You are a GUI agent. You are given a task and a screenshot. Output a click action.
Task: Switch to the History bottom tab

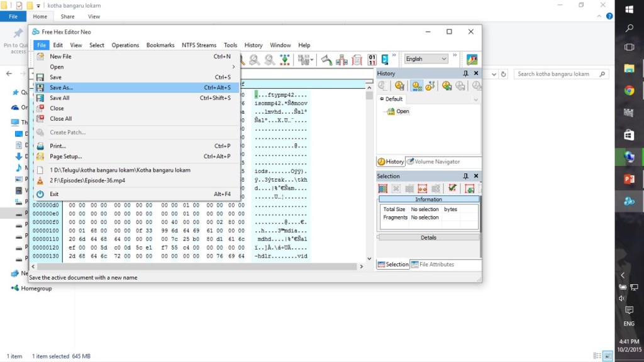391,162
